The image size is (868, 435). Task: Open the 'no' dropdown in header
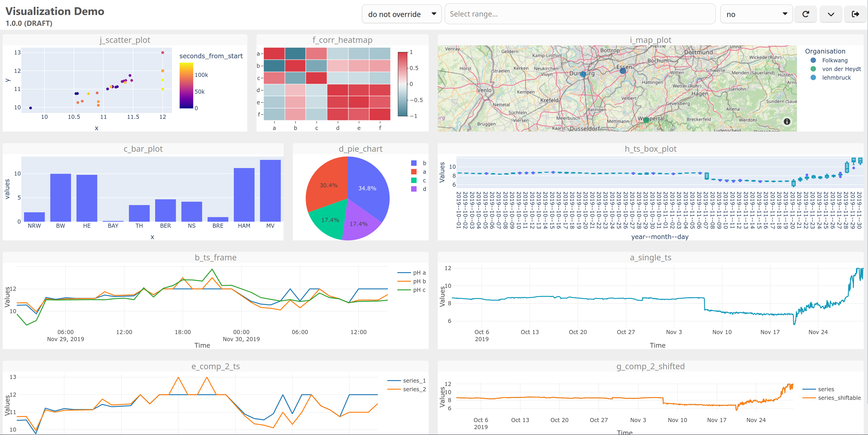coord(756,14)
